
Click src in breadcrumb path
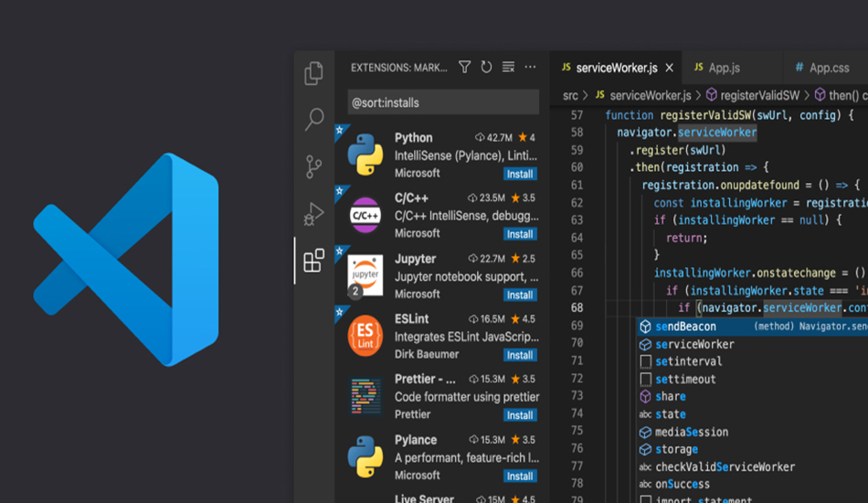[570, 96]
